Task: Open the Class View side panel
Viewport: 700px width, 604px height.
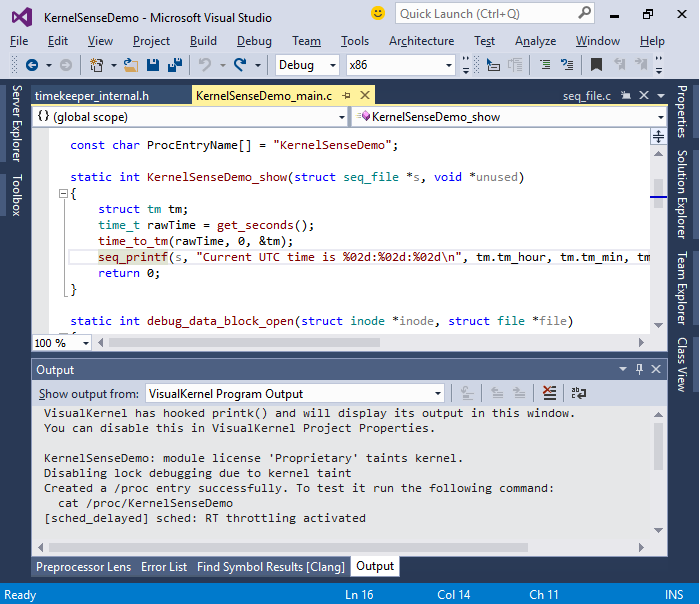Action: [x=682, y=365]
